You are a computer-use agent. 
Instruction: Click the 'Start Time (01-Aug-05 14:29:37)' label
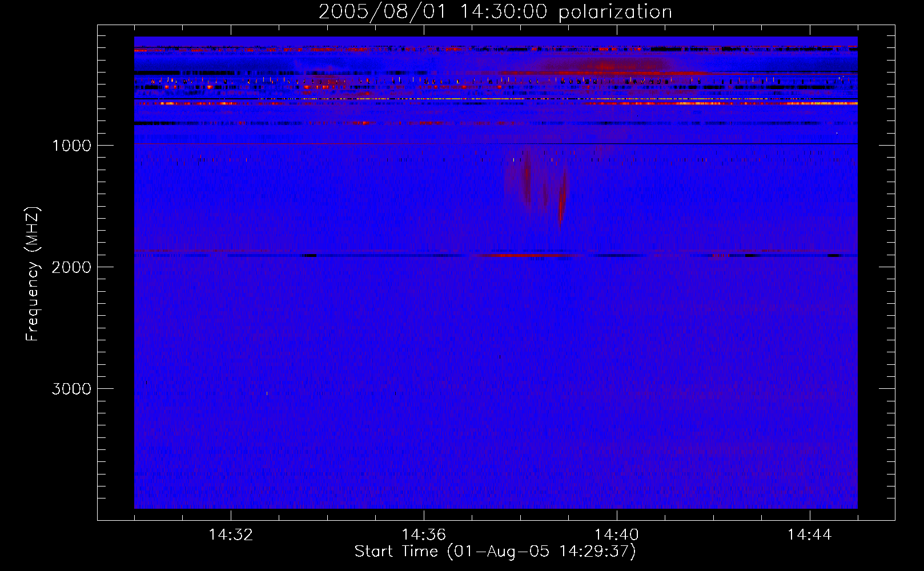click(x=495, y=552)
